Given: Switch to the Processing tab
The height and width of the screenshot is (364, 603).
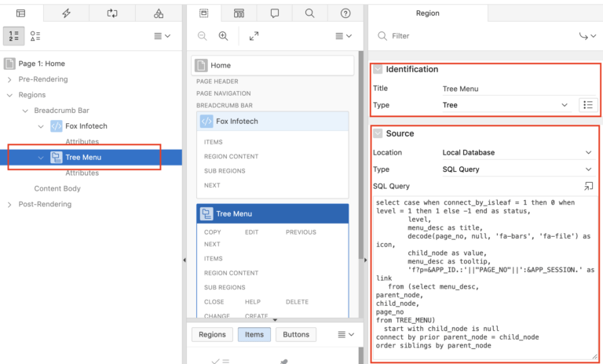Looking at the screenshot, I should (x=112, y=13).
